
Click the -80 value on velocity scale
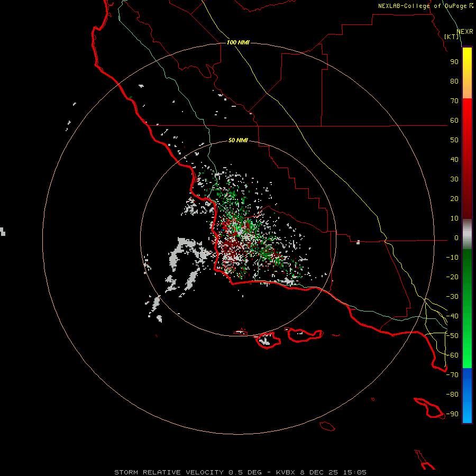coord(452,395)
